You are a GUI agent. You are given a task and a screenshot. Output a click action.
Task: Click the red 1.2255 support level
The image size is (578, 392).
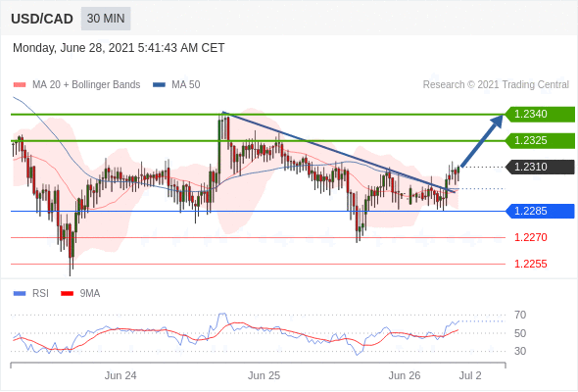coord(530,264)
